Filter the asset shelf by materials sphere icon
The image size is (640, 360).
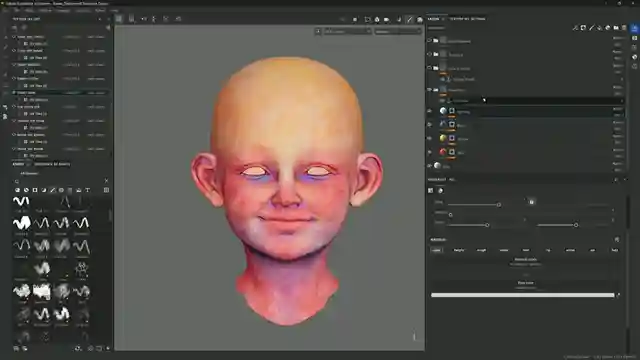[17, 190]
